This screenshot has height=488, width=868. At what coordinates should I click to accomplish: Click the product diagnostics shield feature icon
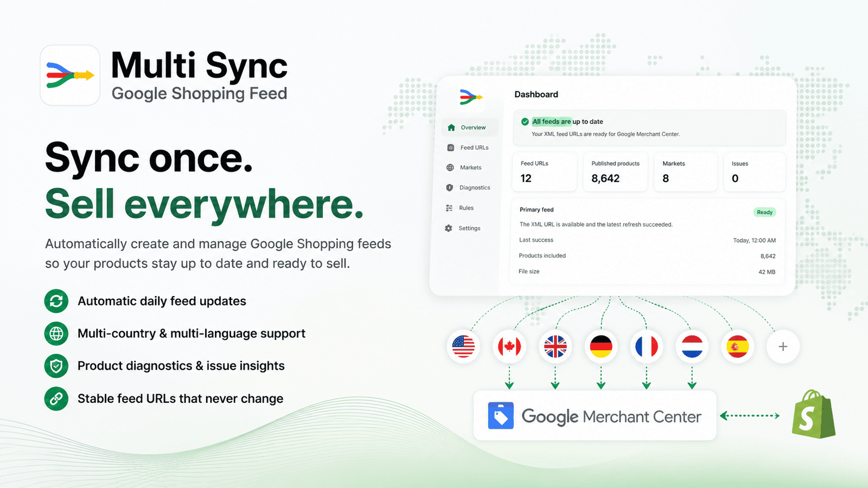[56, 366]
